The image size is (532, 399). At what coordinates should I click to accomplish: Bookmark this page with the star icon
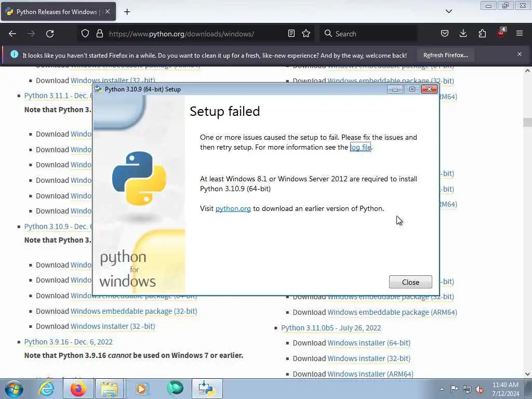click(x=306, y=33)
